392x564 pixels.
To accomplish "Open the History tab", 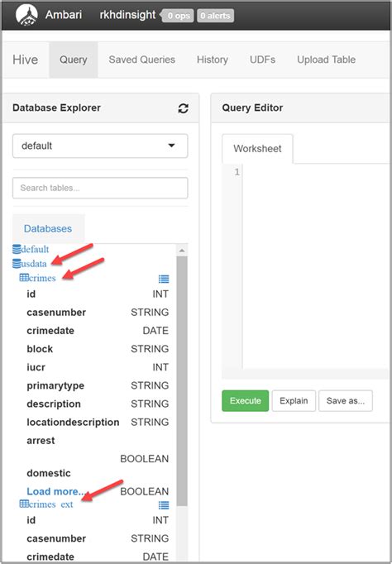I will coord(213,60).
